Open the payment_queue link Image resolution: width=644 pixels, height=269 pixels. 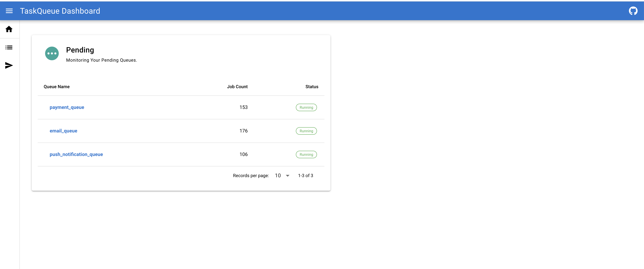[x=67, y=107]
